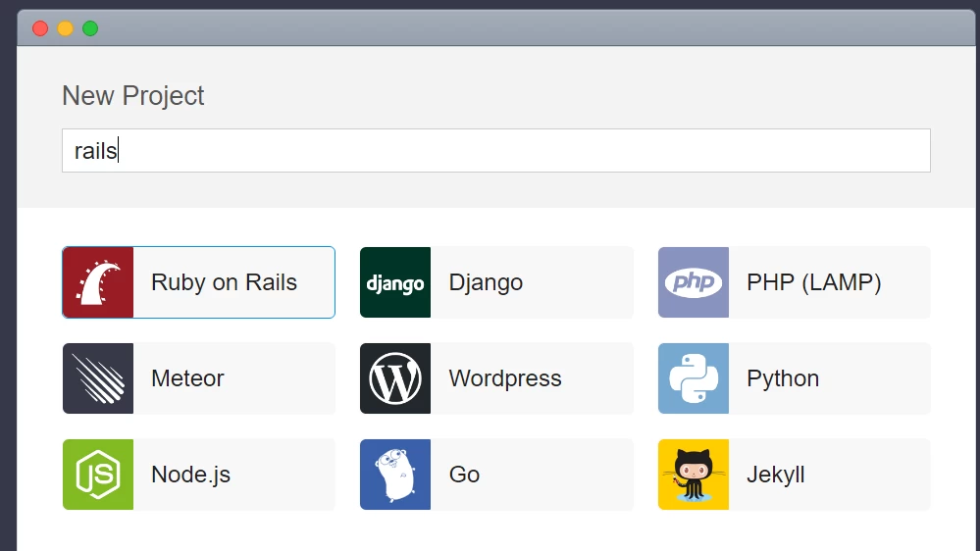Minimize the window with yellow button
The width and height of the screenshot is (980, 551).
click(65, 28)
